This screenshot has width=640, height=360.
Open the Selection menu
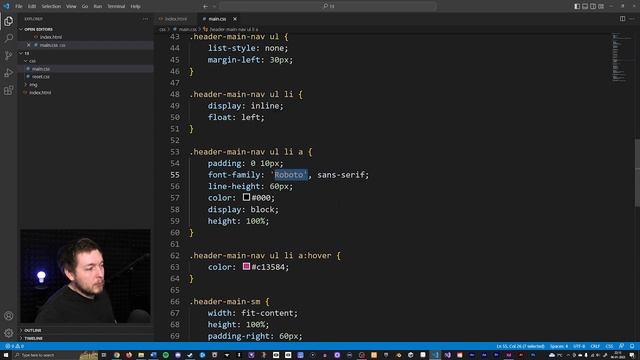click(51, 6)
